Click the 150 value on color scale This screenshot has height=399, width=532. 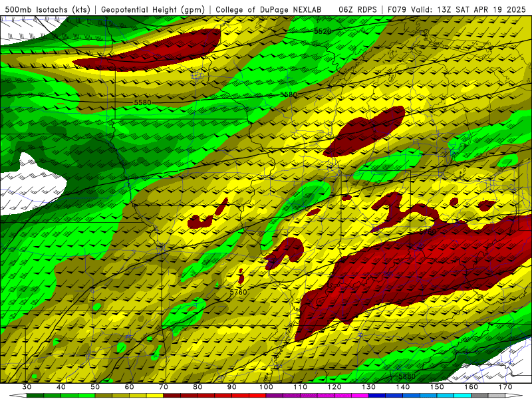[x=437, y=387]
